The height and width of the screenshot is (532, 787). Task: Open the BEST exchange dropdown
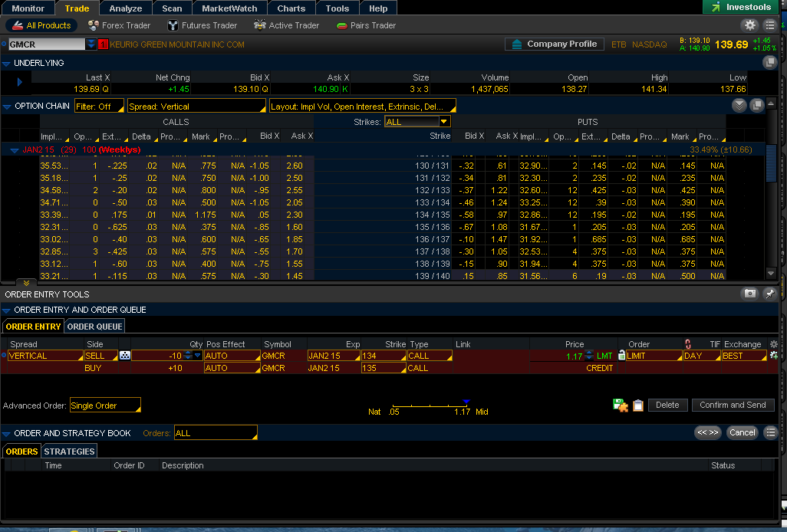pyautogui.click(x=744, y=356)
